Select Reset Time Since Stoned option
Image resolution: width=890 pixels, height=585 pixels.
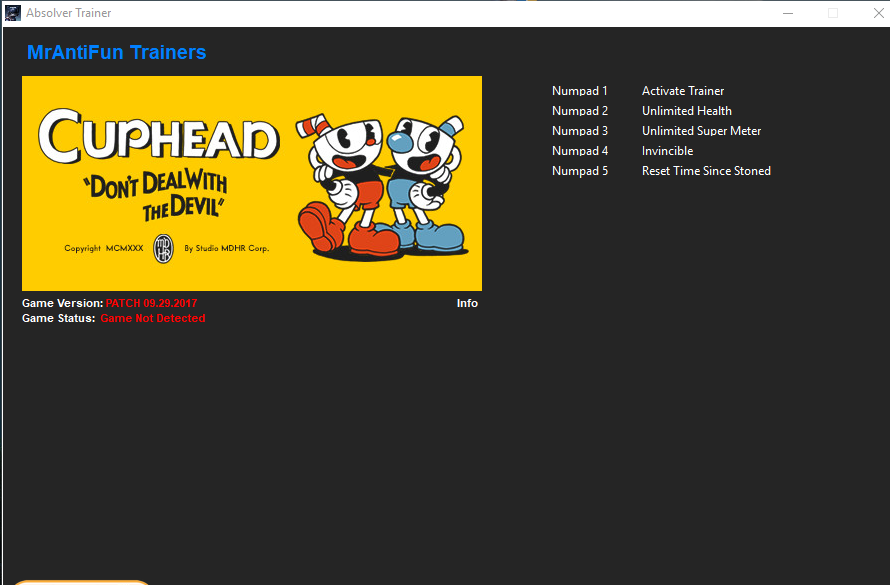click(706, 170)
